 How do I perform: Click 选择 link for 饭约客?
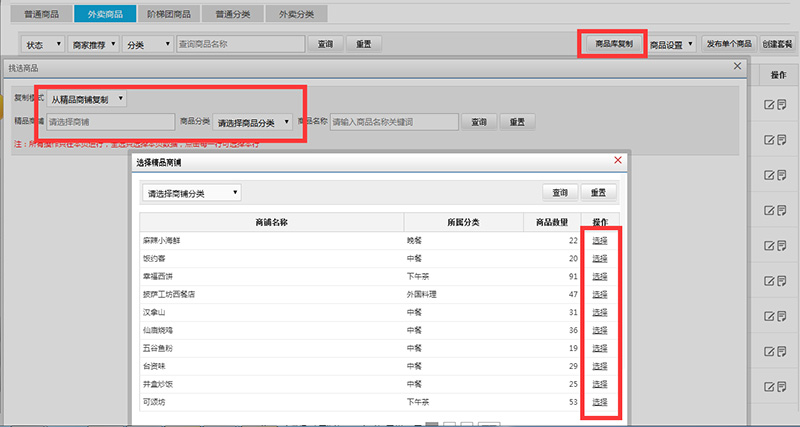(x=600, y=259)
